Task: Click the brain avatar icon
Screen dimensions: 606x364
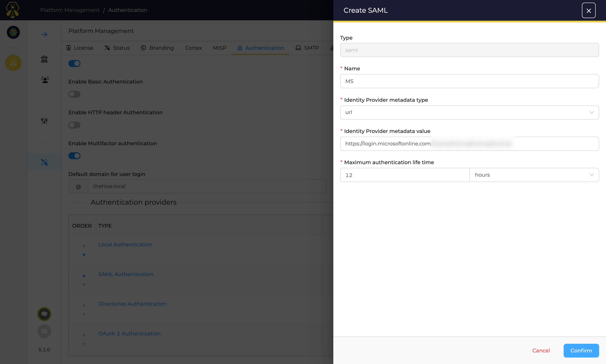Action: (x=44, y=314)
